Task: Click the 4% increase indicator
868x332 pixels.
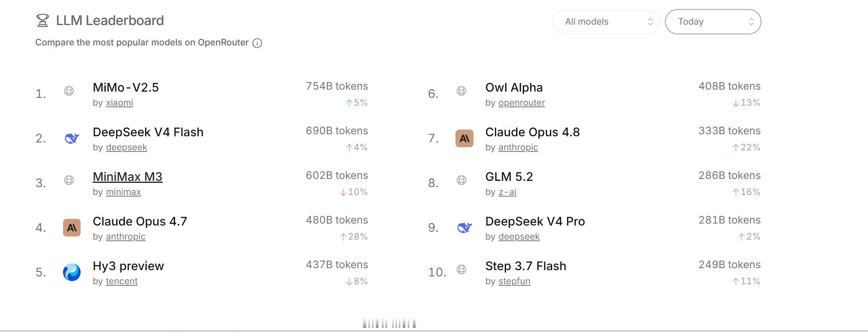Action: point(357,147)
